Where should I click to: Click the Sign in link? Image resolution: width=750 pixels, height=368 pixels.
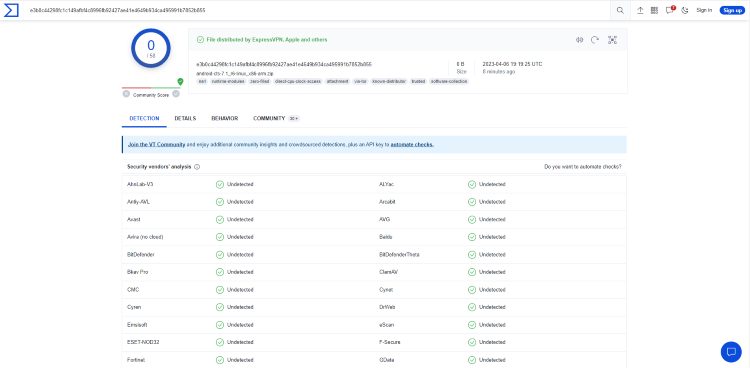coord(704,10)
